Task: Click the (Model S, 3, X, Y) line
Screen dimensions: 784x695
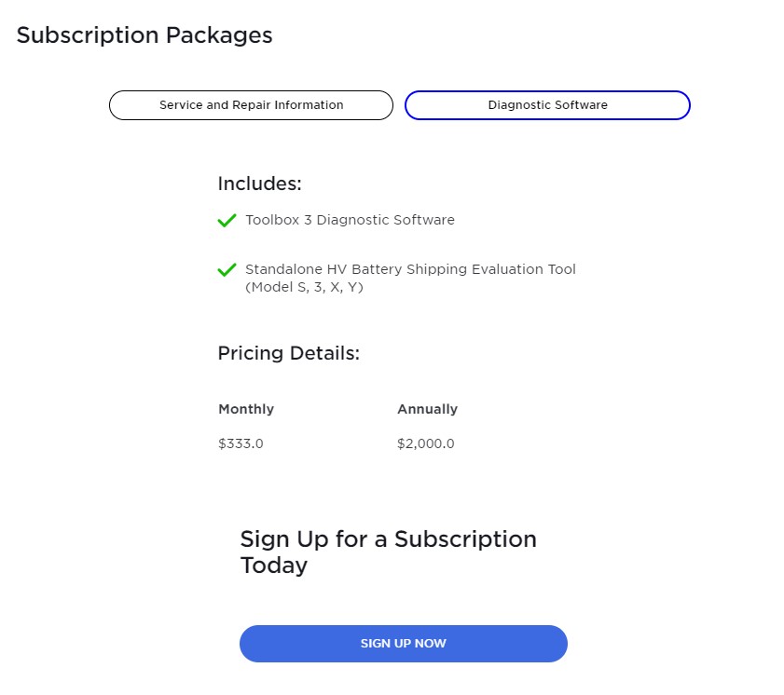Action: (x=304, y=288)
